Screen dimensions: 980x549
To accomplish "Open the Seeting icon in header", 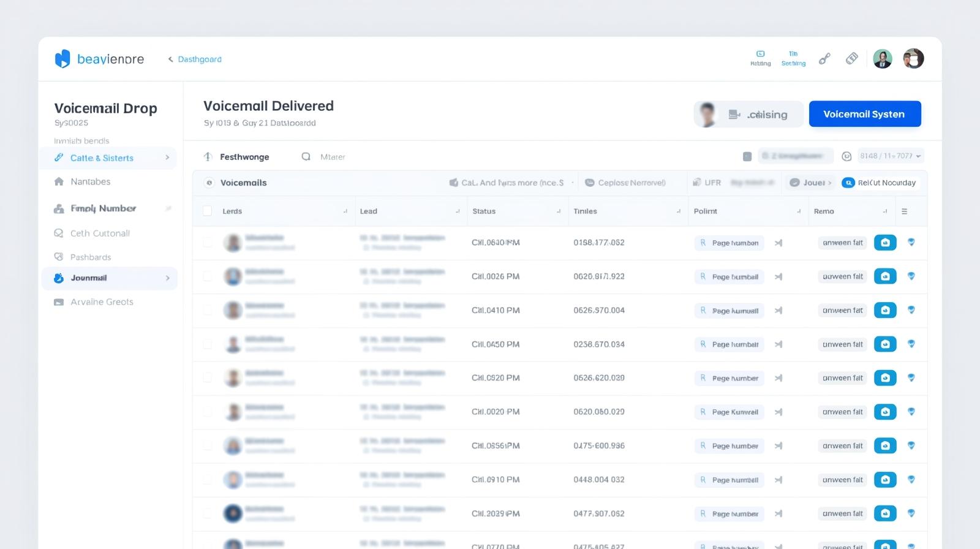I will [x=793, y=58].
